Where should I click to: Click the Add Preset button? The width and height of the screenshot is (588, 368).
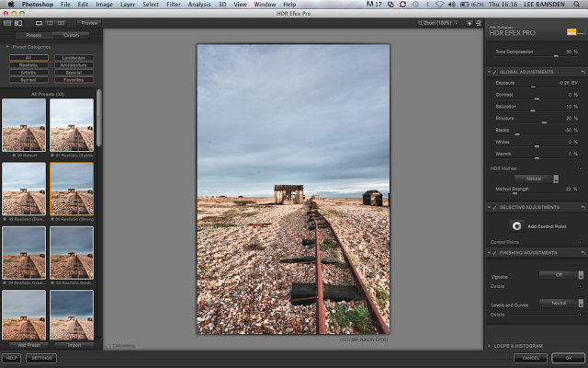pyautogui.click(x=29, y=345)
